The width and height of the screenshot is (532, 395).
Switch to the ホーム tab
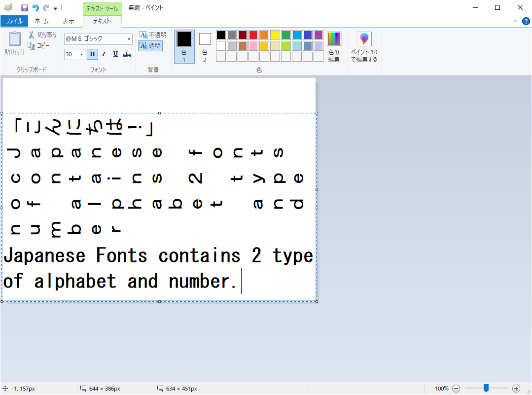pyautogui.click(x=42, y=21)
